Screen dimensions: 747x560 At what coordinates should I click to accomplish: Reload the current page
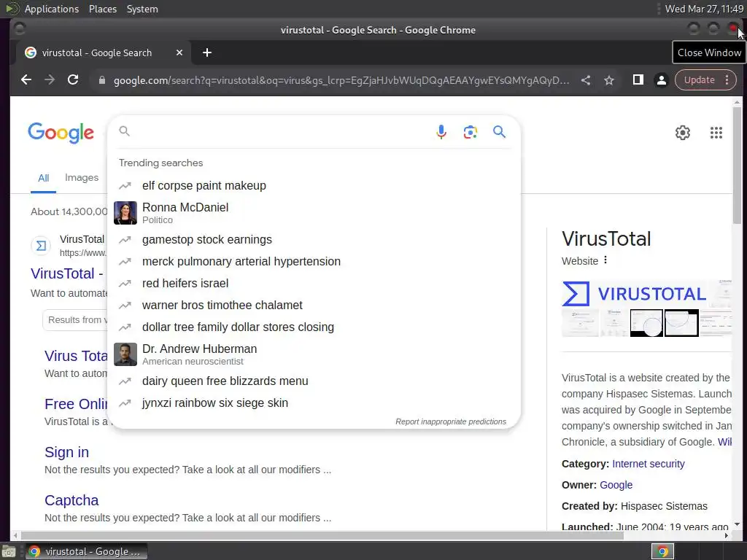(73, 80)
